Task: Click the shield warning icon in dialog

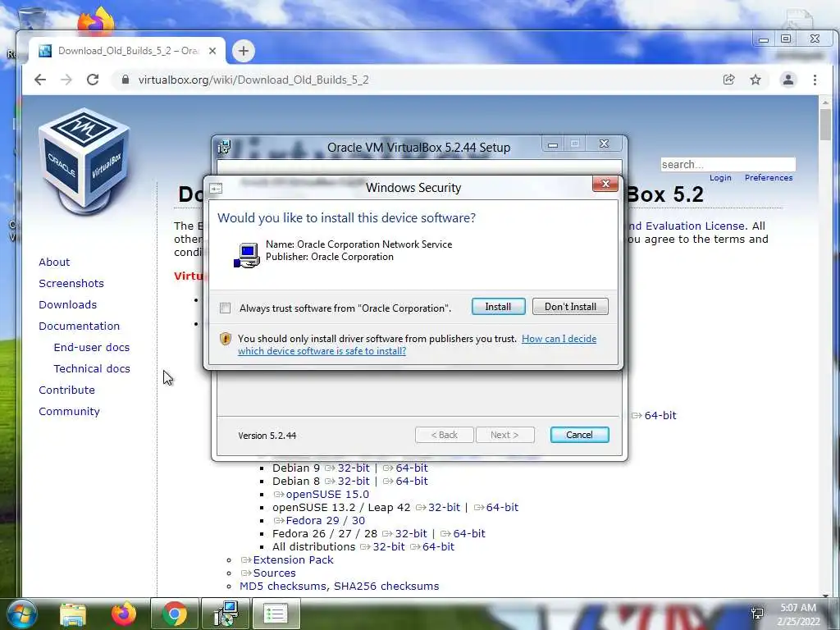Action: coord(226,339)
